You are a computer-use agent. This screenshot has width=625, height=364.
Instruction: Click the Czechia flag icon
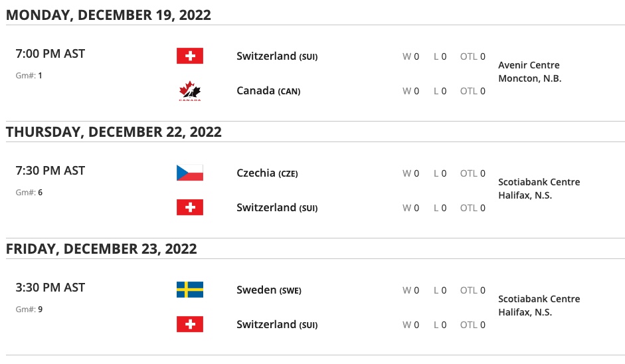tap(189, 173)
